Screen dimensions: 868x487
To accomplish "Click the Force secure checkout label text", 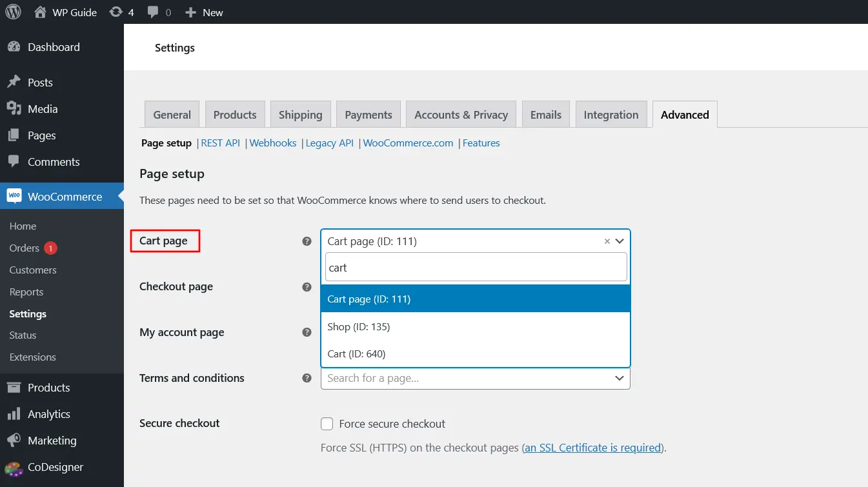I will click(x=392, y=424).
